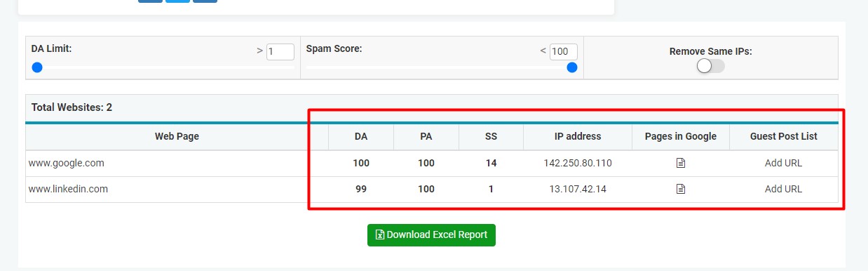Add URL for www.google.com
Screen dimensions: 868x271
783,163
